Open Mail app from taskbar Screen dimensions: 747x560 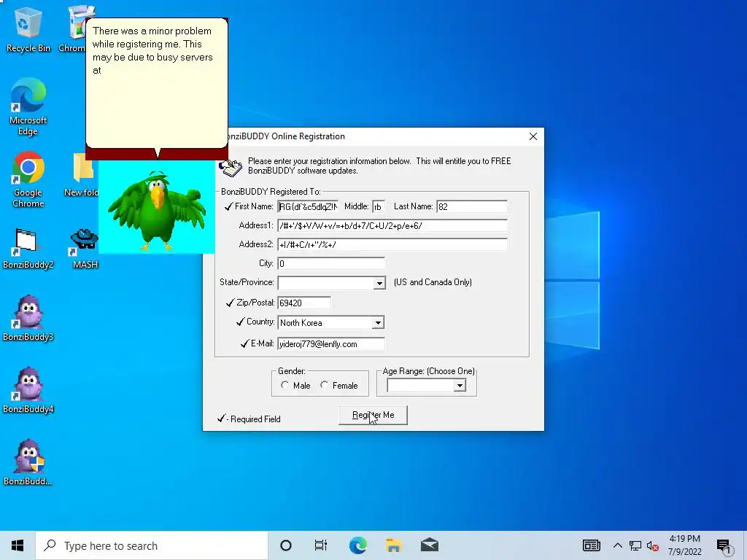tap(430, 545)
